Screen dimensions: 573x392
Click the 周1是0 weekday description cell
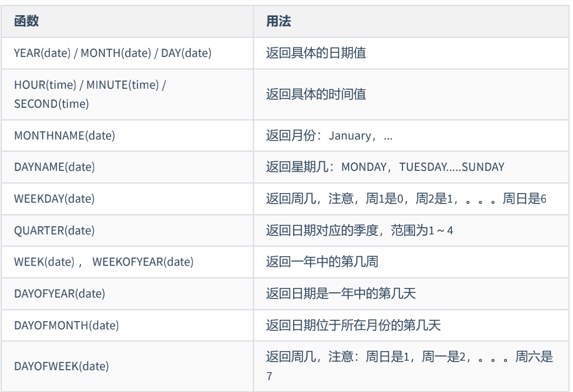[406, 199]
